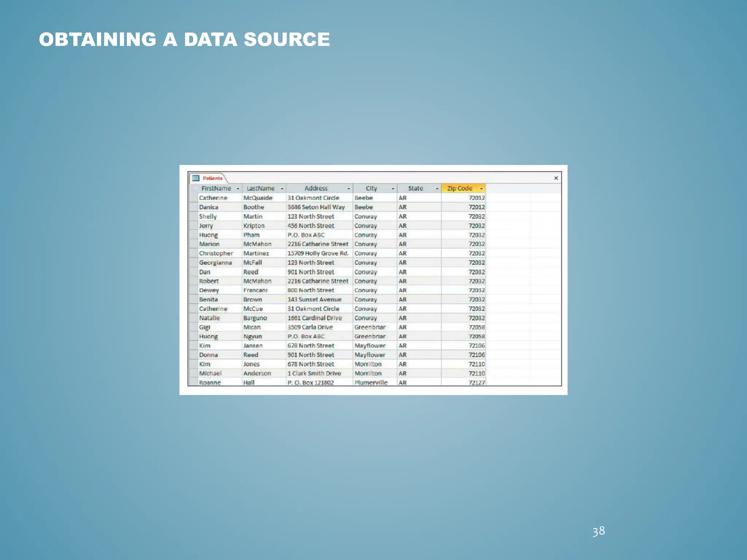Select the Address column header
Screen dimensions: 747x560
[316, 188]
